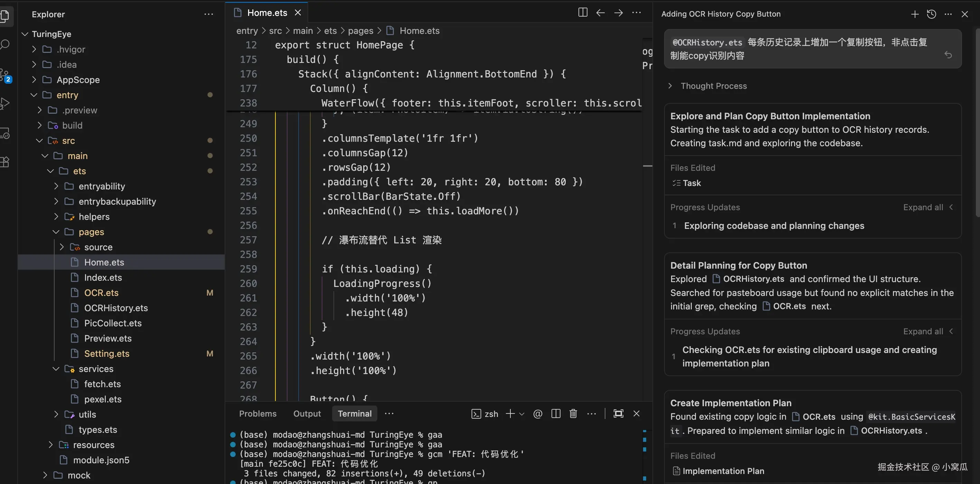Screen dimensions: 980x484
Task: Close the Home.ets editor tab
Action: [298, 12]
